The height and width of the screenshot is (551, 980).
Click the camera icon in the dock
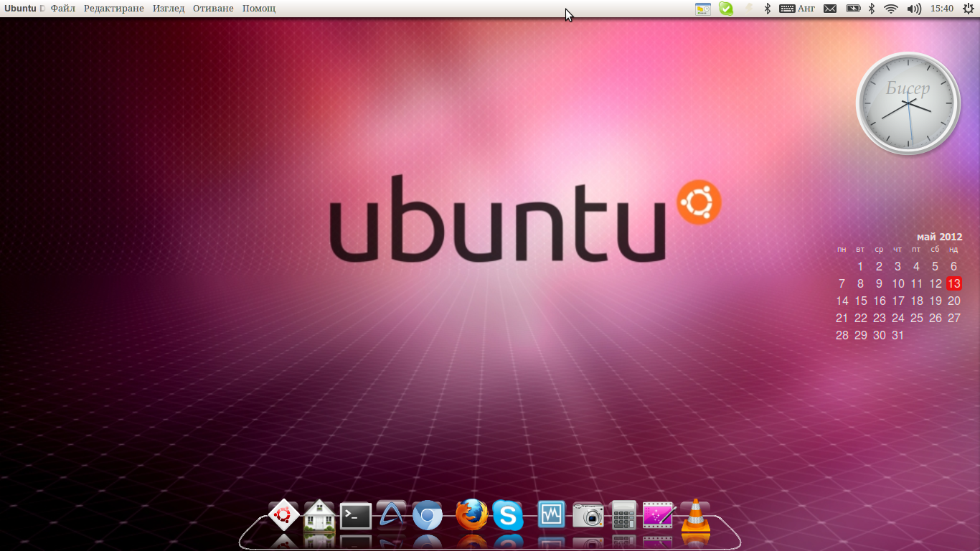coord(588,515)
